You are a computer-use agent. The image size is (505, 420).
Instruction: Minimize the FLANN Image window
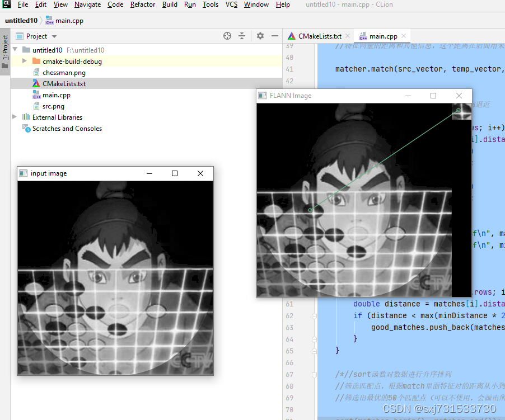pyautogui.click(x=408, y=96)
